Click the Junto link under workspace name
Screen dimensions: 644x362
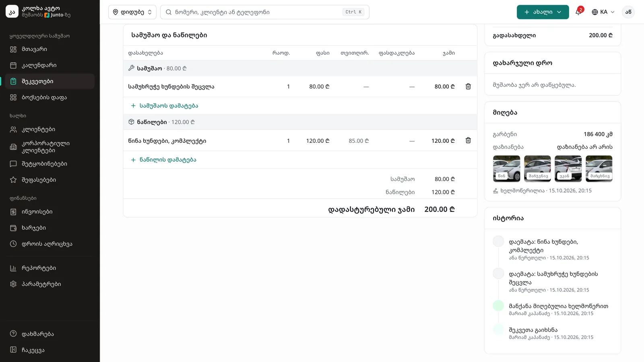pos(57,15)
